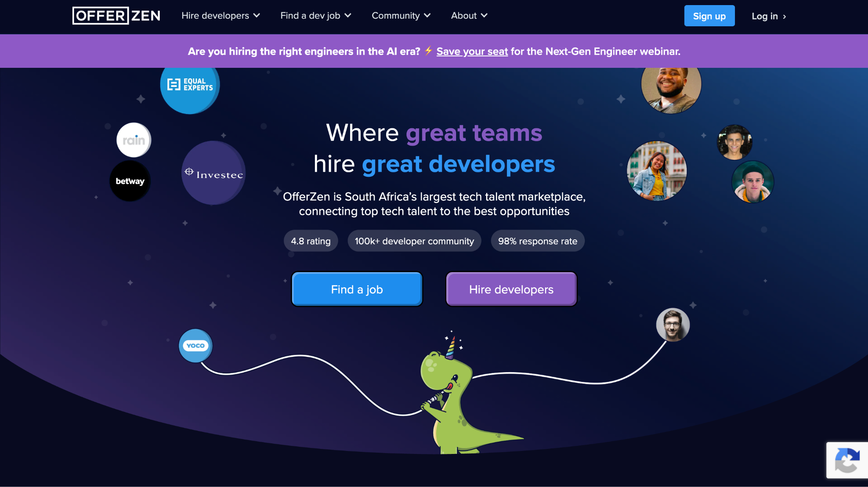Screen dimensions: 868x487
Task: Click the lightning bolt icon in banner
Action: tap(428, 50)
